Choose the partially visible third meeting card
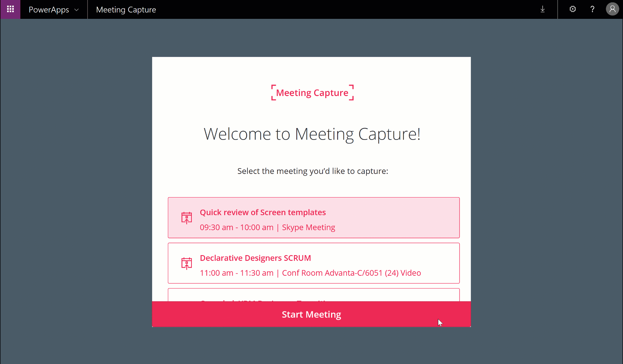The image size is (623, 364). click(x=314, y=295)
